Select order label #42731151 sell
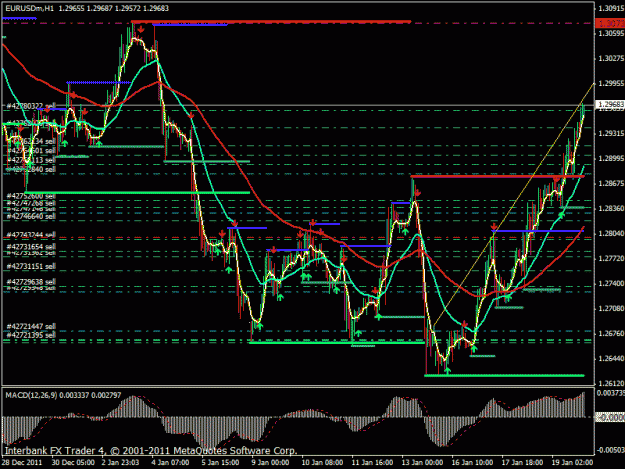 31,266
